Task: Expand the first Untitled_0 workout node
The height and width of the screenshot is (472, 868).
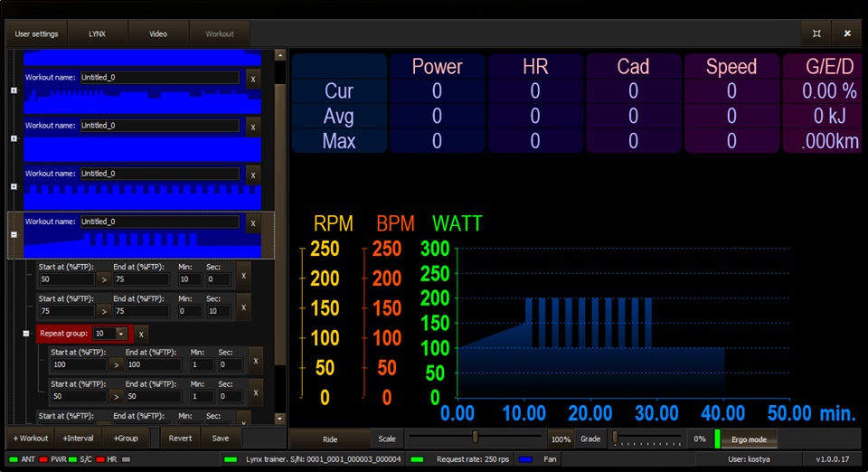Action: click(x=14, y=90)
